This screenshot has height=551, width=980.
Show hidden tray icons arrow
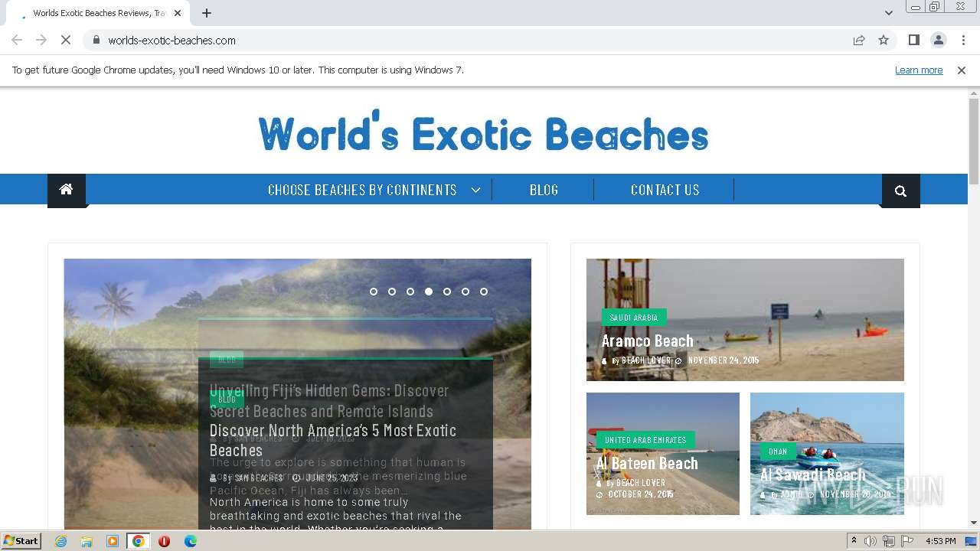[x=854, y=541]
